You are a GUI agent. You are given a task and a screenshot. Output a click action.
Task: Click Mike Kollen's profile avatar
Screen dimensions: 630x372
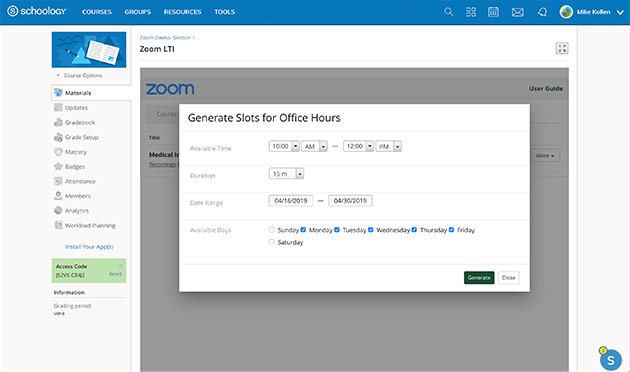[566, 12]
